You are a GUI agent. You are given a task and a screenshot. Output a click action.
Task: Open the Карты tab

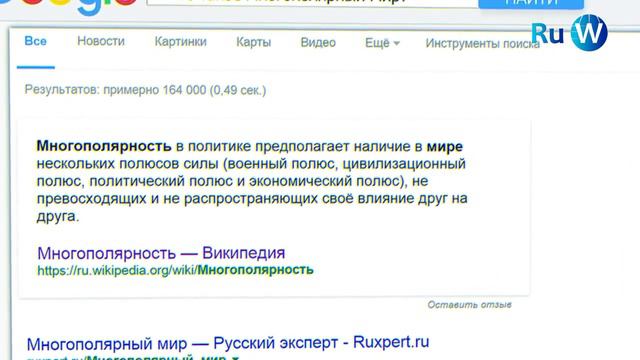pos(253,42)
